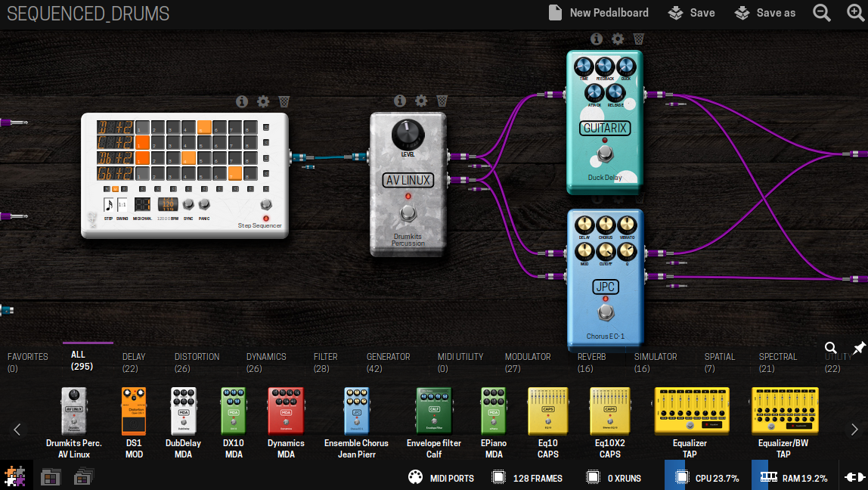
Task: Open Swing 1:1 selector
Action: pyautogui.click(x=122, y=205)
